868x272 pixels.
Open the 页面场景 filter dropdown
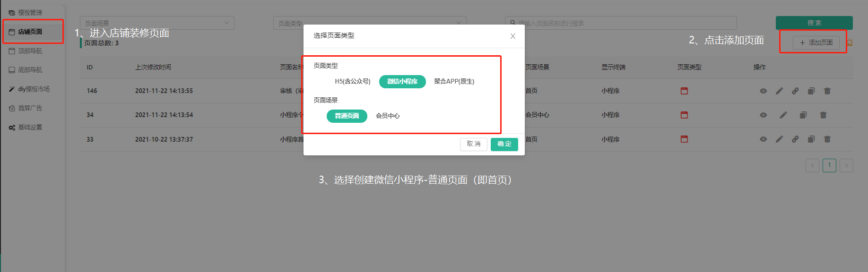click(x=157, y=23)
